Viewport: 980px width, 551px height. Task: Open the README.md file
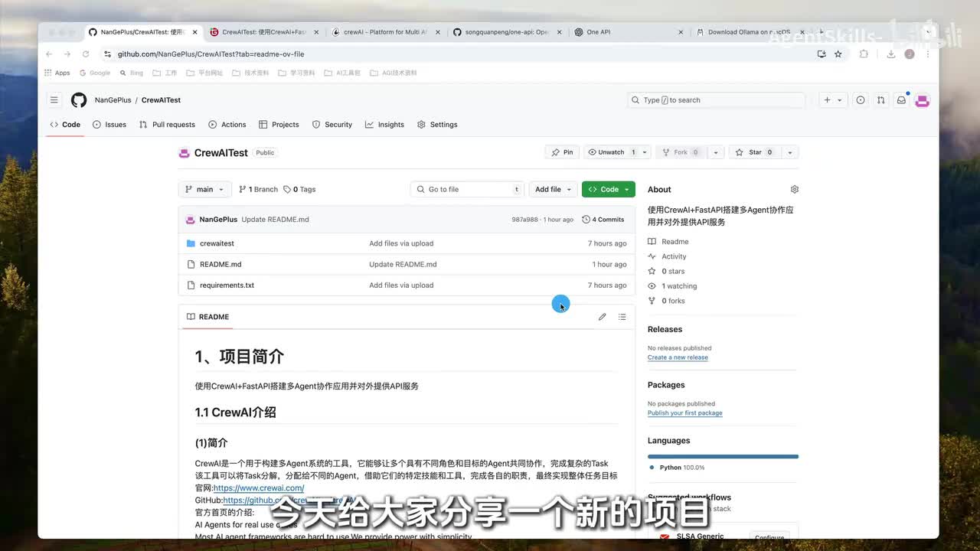tap(220, 264)
